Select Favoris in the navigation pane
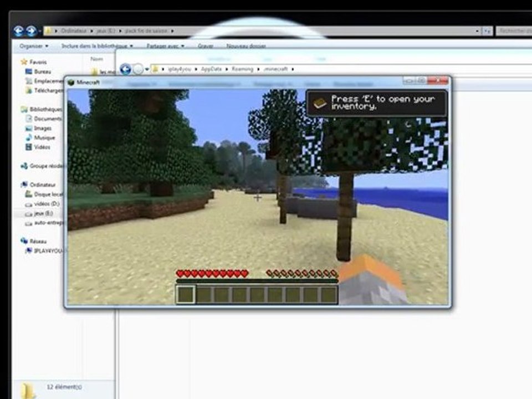This screenshot has width=532, height=399. pyautogui.click(x=38, y=62)
